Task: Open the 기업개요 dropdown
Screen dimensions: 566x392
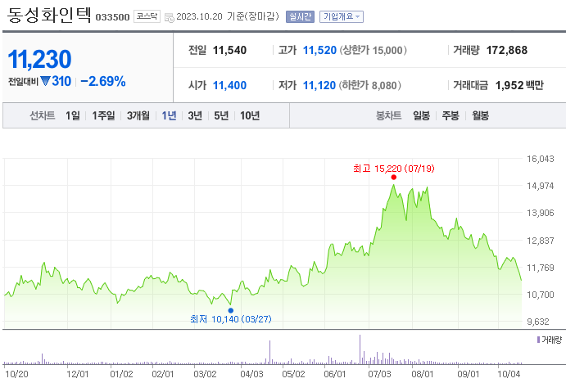Action: point(341,16)
